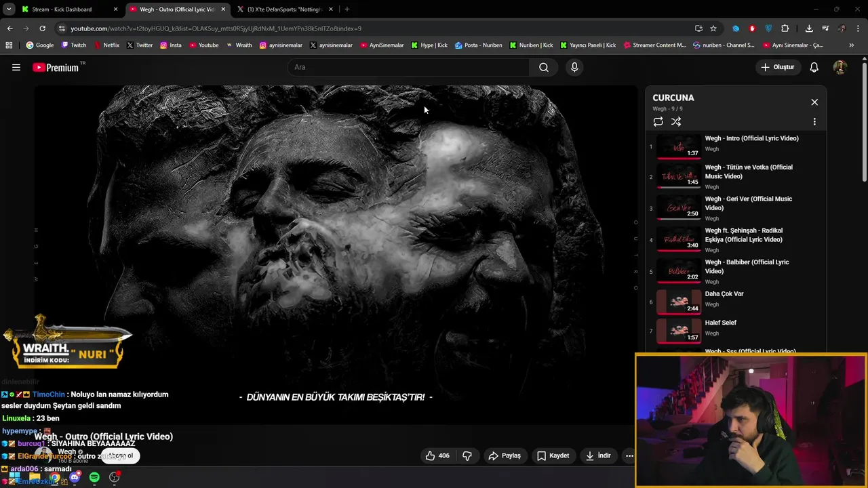Image resolution: width=868 pixels, height=488 pixels.
Task: Open the Posta - Nuriben bookmark
Action: [478, 45]
